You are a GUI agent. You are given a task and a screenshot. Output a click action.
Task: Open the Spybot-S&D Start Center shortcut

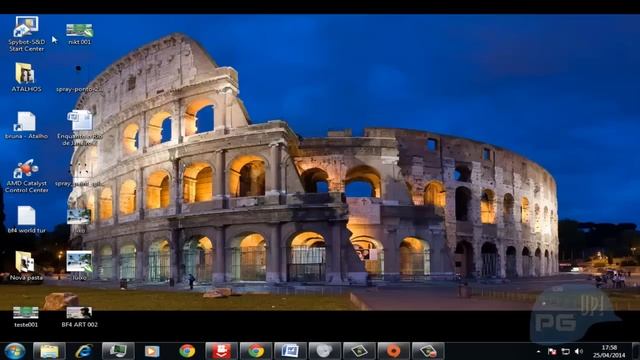pyautogui.click(x=27, y=34)
